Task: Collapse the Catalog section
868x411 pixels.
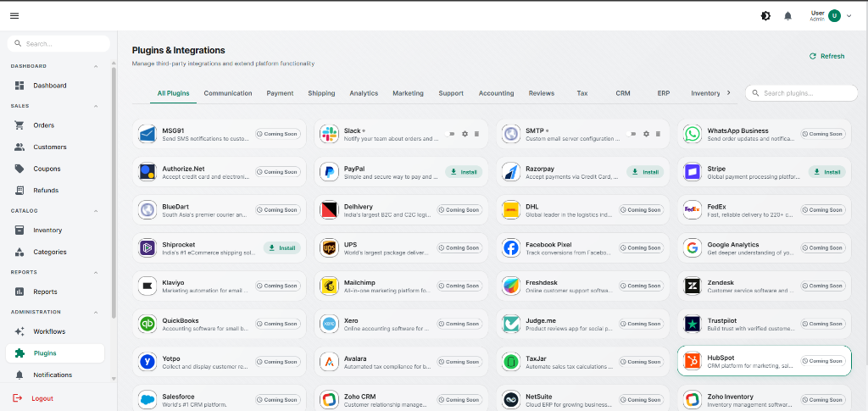Action: 96,211
